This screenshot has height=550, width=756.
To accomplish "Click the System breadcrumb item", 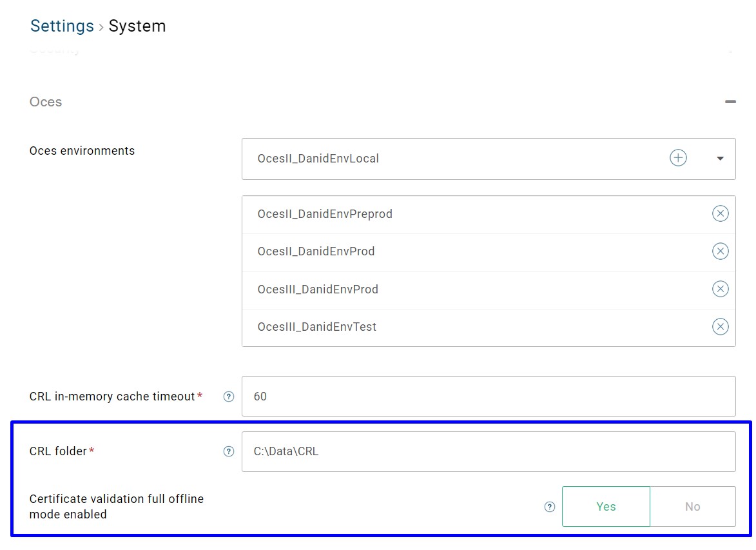I will click(137, 26).
